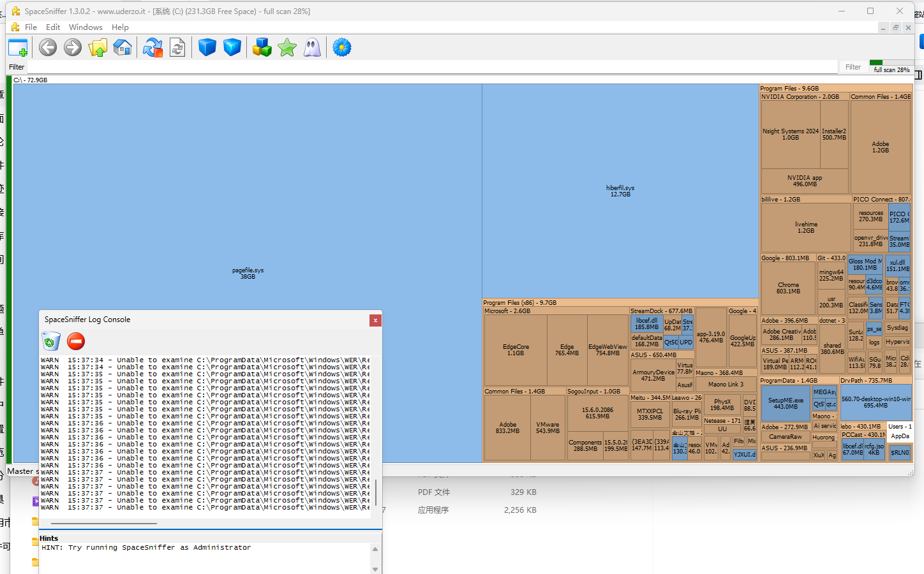Open the File menu
The image size is (924, 574).
point(31,27)
